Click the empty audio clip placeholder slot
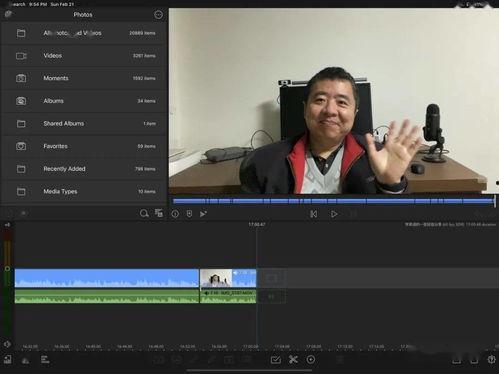The width and height of the screenshot is (499, 374). [271, 296]
